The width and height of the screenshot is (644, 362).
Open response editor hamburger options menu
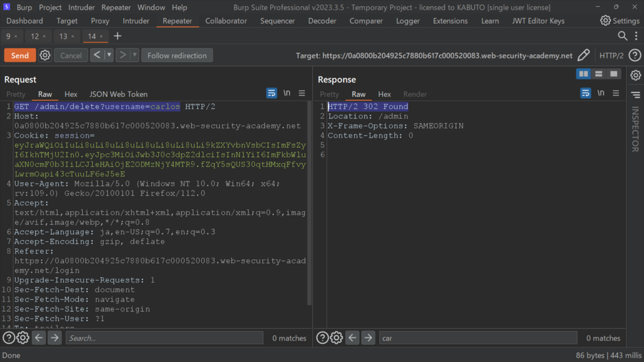(x=616, y=93)
